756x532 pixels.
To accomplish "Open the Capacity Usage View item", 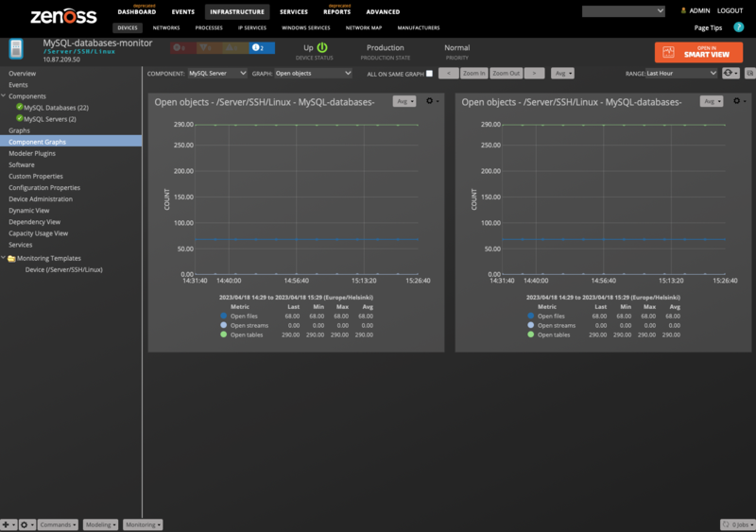I will click(x=38, y=233).
